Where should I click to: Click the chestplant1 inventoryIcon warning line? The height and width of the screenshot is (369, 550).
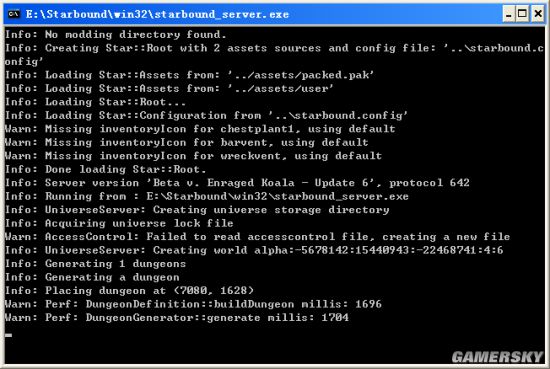[x=200, y=129]
